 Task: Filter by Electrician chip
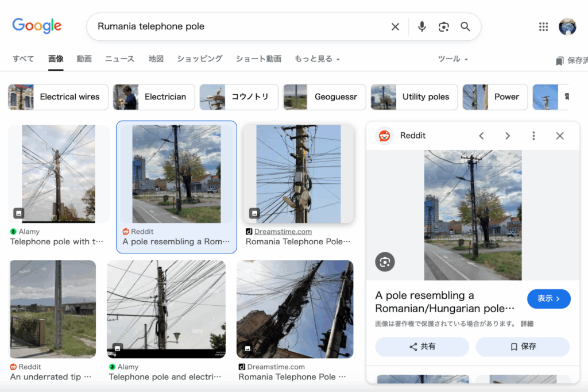(154, 97)
